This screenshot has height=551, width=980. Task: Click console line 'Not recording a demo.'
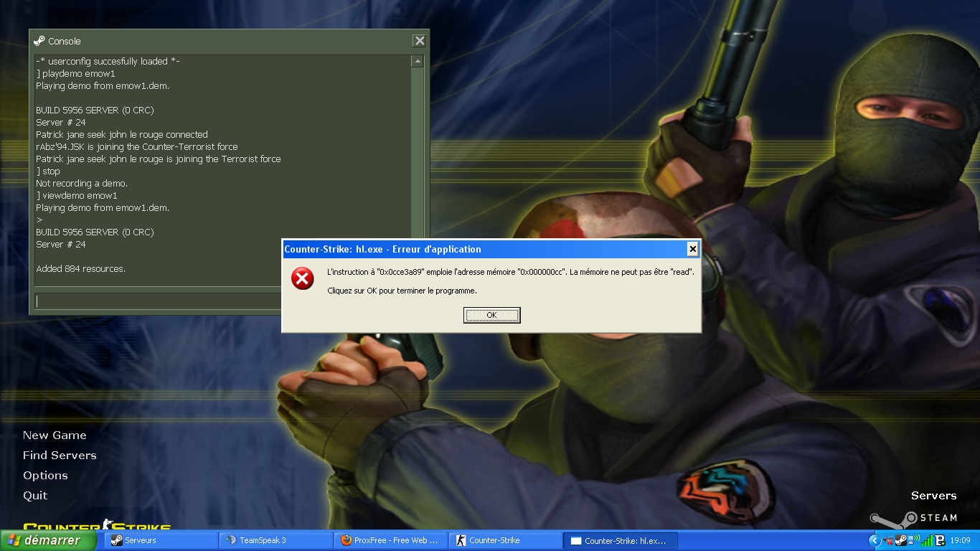82,184
